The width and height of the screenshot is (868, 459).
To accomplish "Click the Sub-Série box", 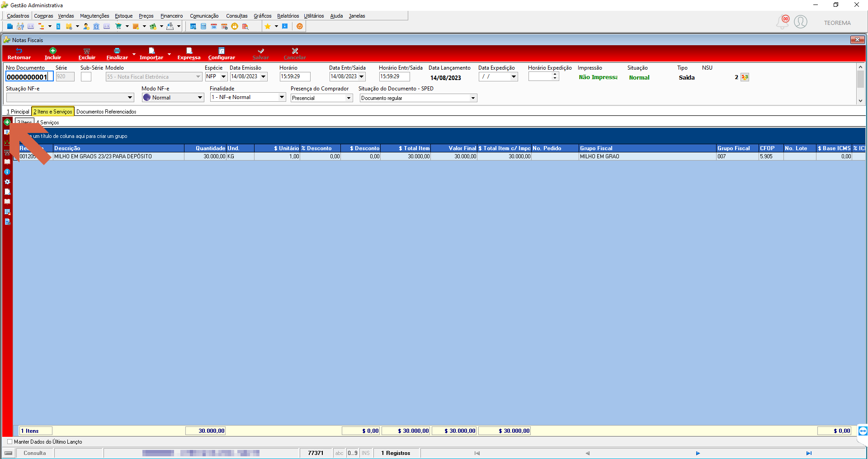I will (86, 77).
